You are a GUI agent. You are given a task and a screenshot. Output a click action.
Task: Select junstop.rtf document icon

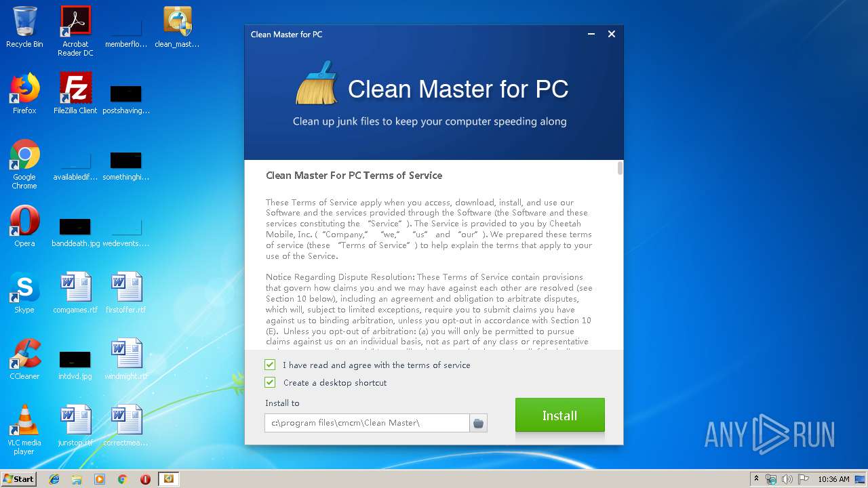click(x=75, y=426)
